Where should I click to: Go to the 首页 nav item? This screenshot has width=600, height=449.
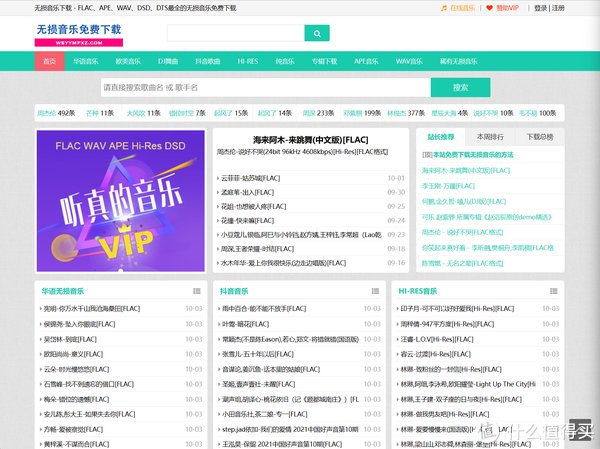tap(49, 61)
